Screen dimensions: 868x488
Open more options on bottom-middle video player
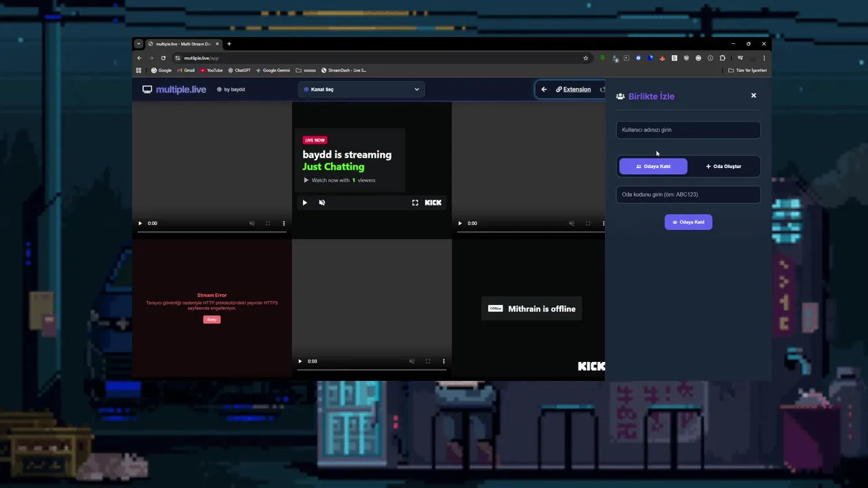(443, 361)
